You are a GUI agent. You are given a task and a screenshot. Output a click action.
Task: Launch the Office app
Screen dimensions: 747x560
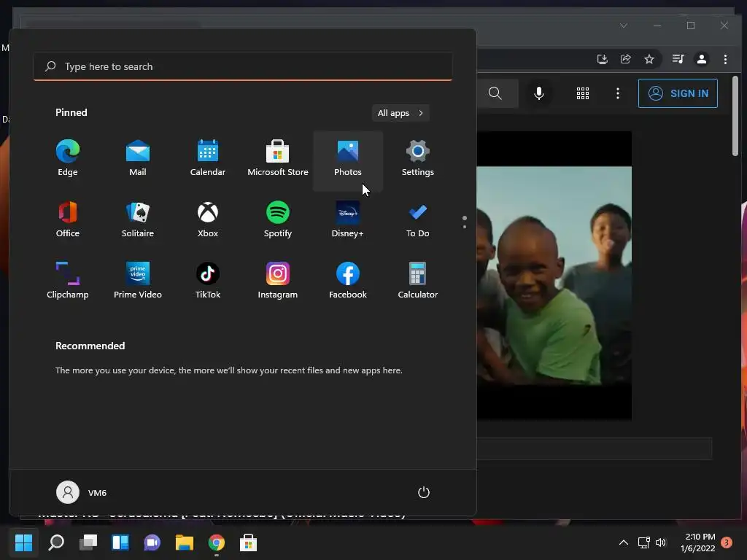pos(68,219)
